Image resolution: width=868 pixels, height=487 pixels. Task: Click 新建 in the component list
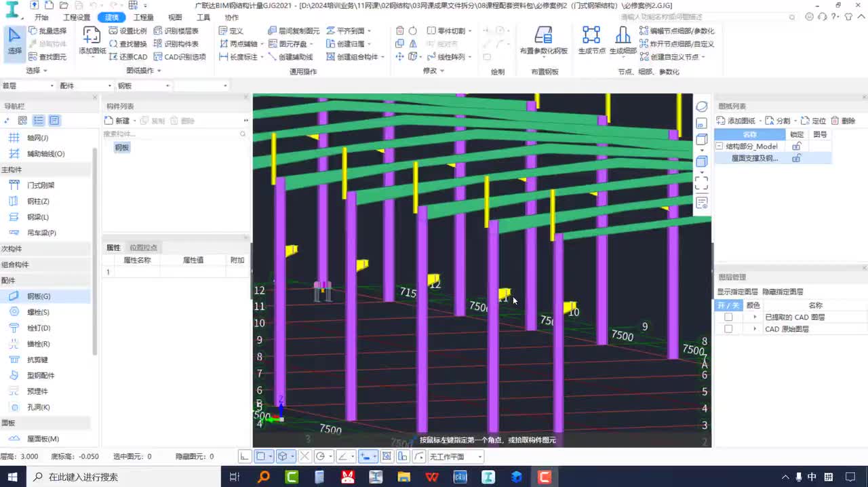pyautogui.click(x=117, y=121)
